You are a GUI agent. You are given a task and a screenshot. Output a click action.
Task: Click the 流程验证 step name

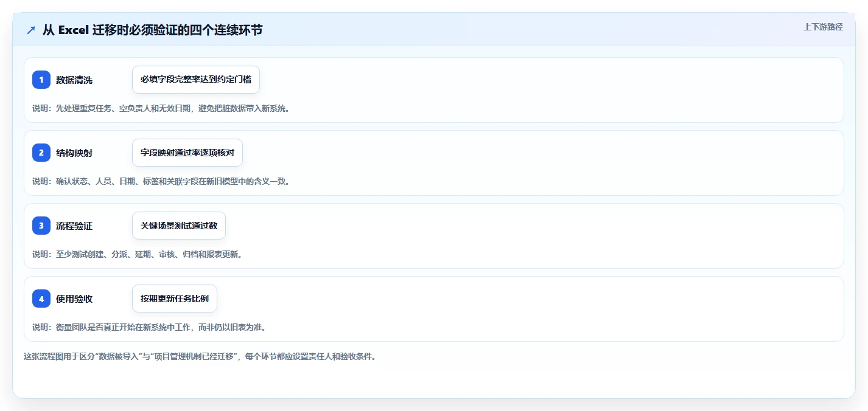[74, 226]
